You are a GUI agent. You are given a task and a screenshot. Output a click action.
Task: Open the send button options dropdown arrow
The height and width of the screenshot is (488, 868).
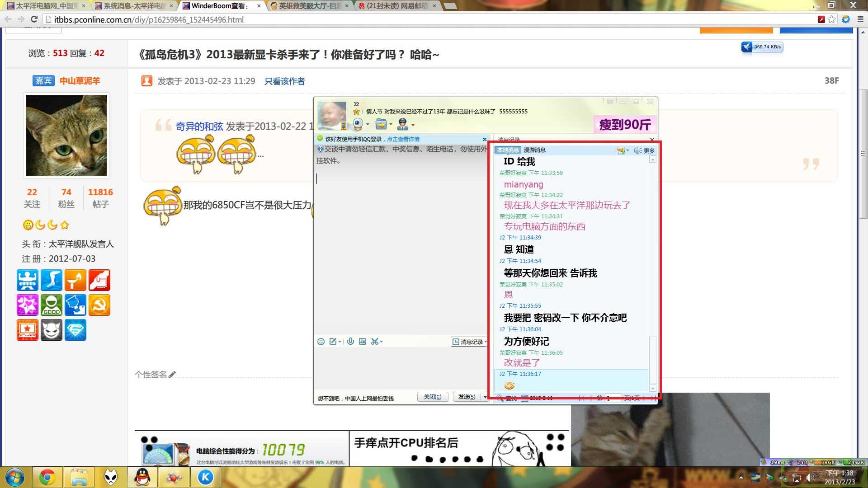pyautogui.click(x=485, y=397)
